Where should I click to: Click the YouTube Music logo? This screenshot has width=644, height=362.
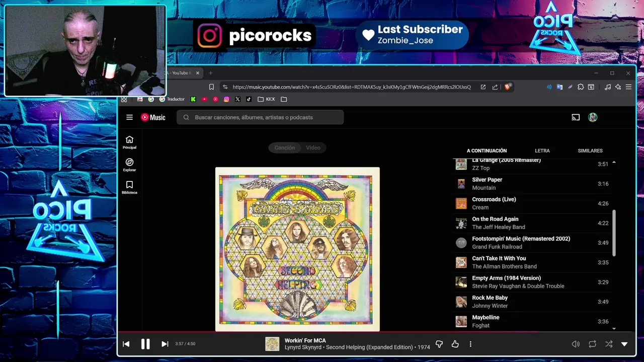[x=153, y=117]
